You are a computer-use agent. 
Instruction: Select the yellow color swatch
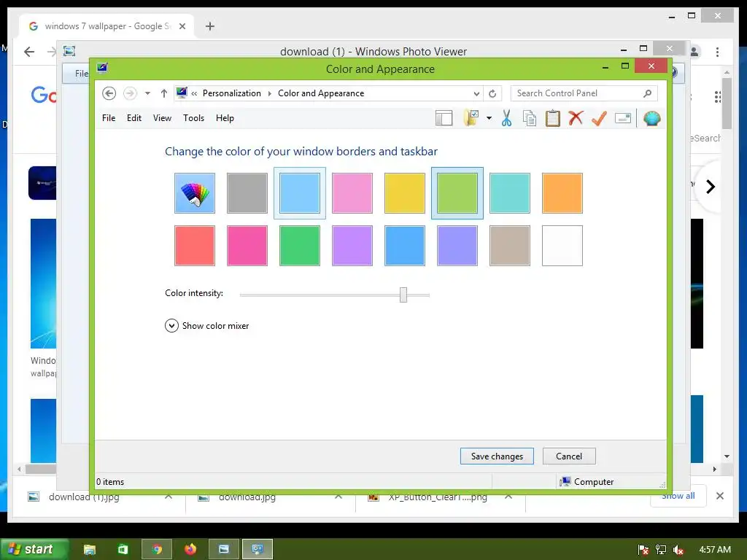[404, 192]
